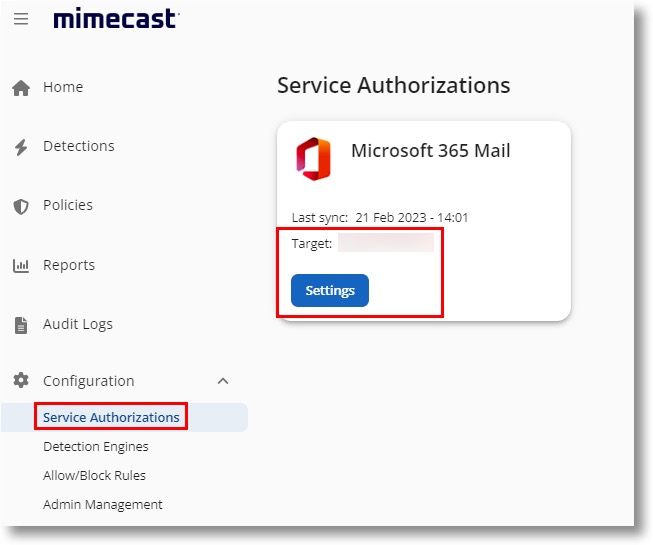This screenshot has height=545, width=653.
Task: Click the Detections lightning bolt icon
Action: 21,147
